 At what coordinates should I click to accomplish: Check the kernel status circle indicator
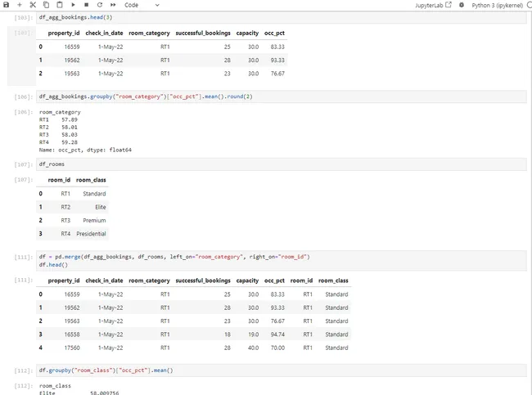coord(530,5)
